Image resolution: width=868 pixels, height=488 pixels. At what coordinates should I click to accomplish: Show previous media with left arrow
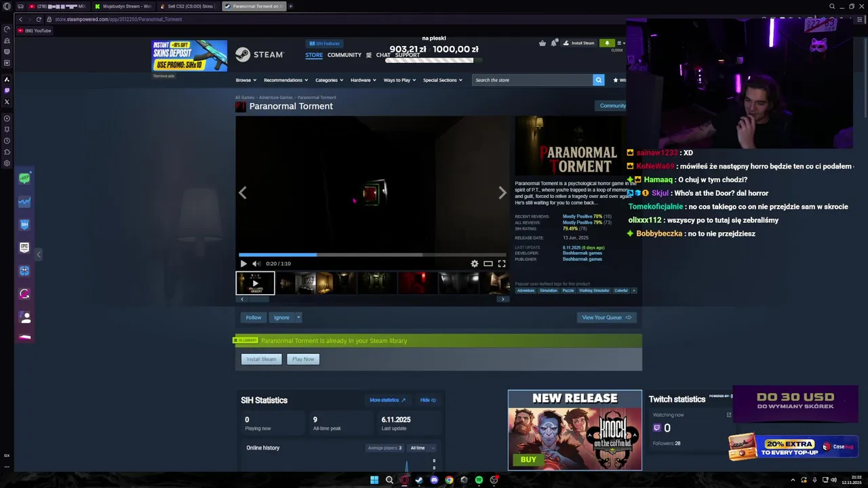(x=243, y=193)
